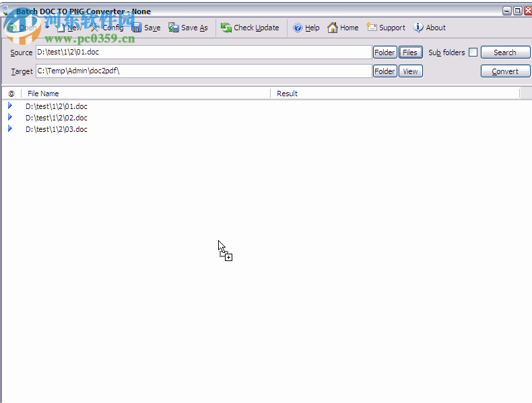Click the Check Update icon

226,28
